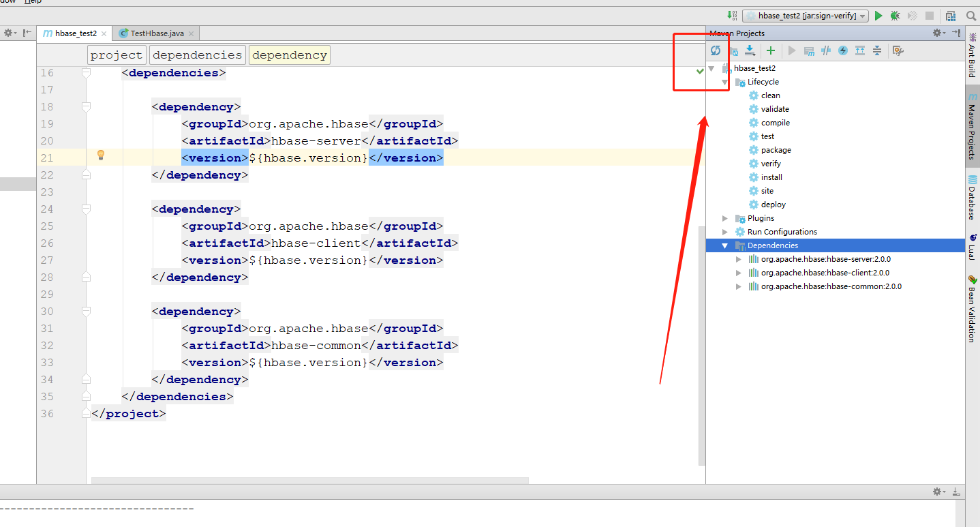Download Maven sources and documentation
The width and height of the screenshot is (980, 527).
[x=750, y=50]
